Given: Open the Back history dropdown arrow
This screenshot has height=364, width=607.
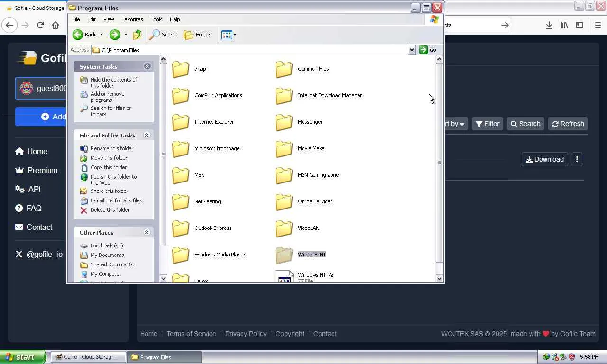Looking at the screenshot, I should [101, 35].
